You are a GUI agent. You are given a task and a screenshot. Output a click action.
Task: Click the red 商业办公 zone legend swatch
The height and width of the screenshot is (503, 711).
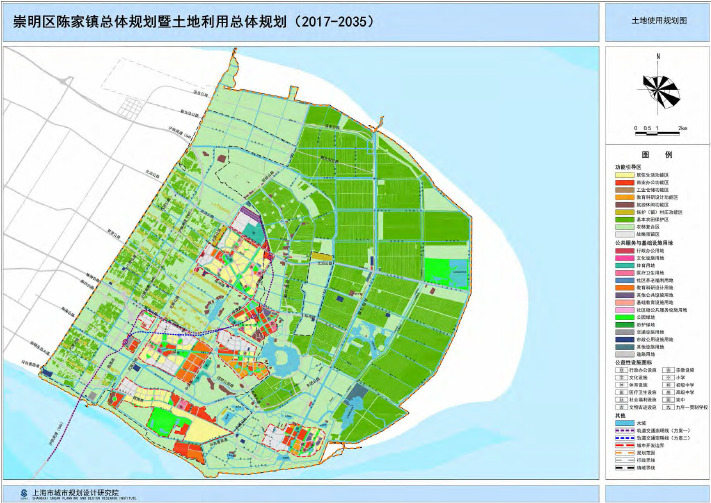pyautogui.click(x=625, y=182)
